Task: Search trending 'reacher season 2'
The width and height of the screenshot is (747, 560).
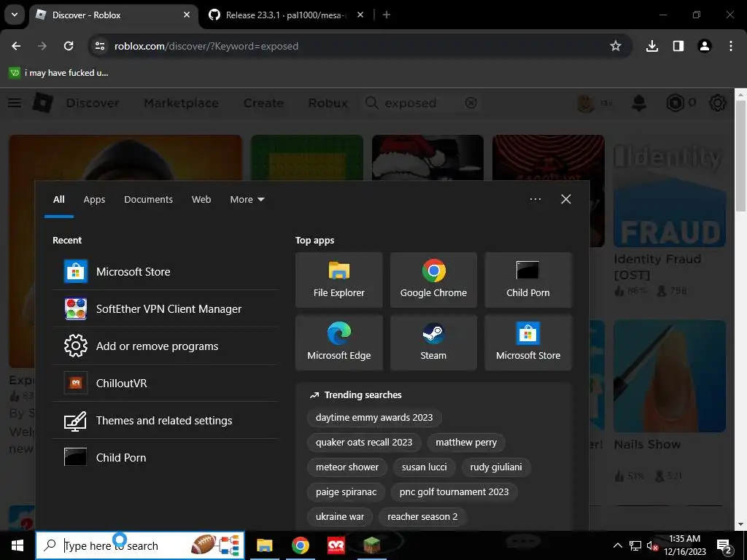Action: pos(422,517)
